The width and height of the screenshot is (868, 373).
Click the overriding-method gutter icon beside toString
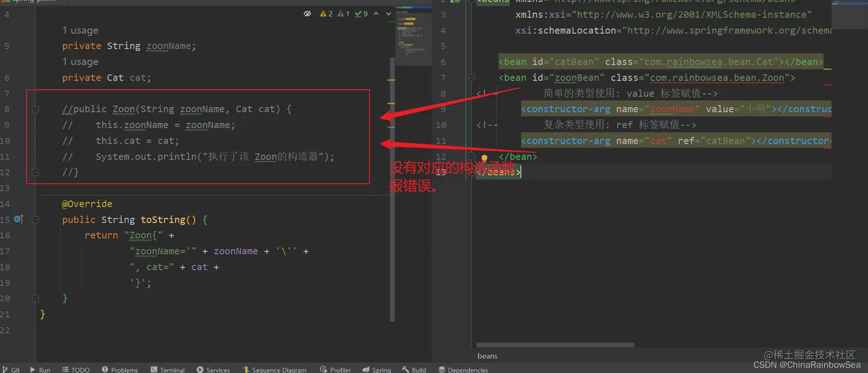[x=18, y=219]
